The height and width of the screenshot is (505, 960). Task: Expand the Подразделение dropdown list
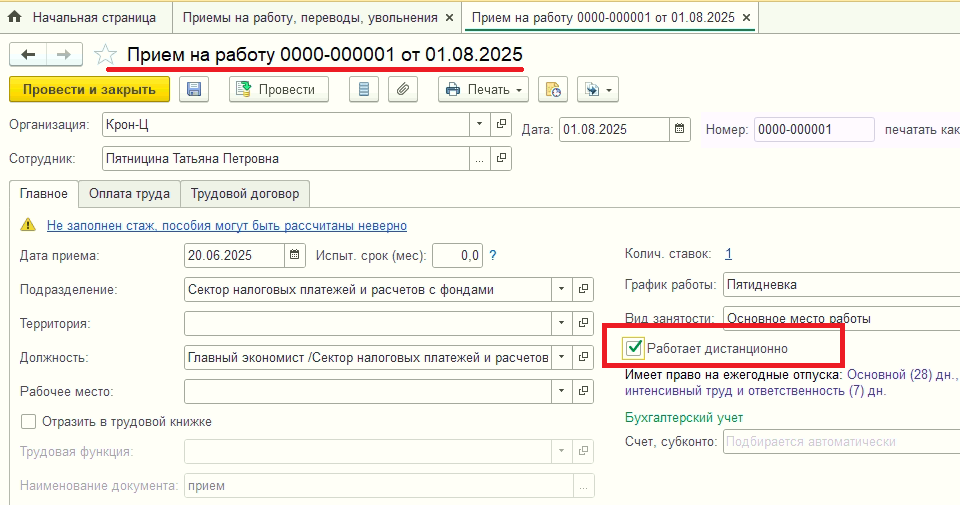(561, 290)
